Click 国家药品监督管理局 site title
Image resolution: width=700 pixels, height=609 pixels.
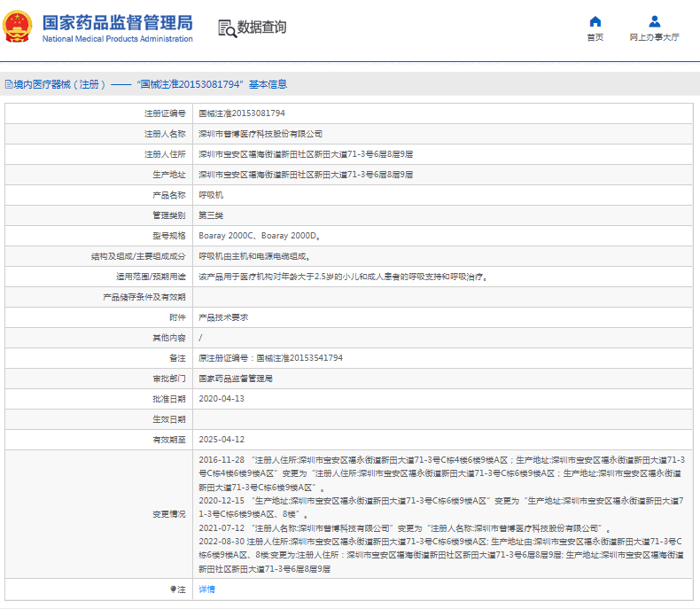point(118,22)
